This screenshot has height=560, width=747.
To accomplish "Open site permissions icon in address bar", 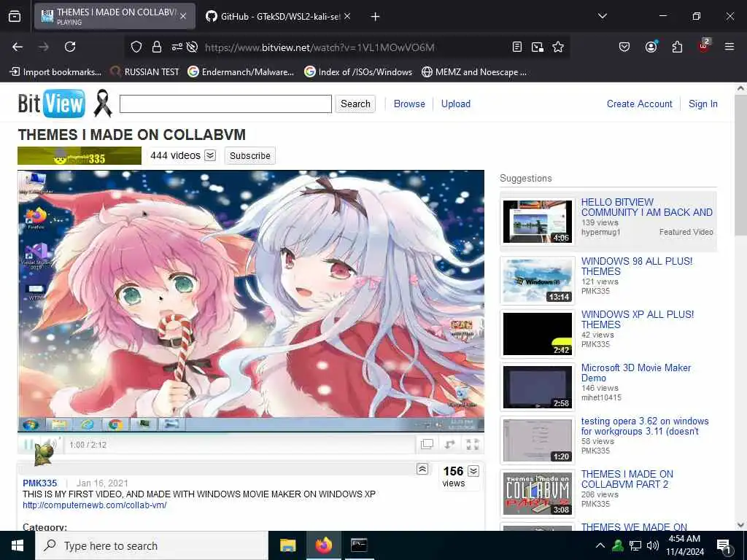I will 177,47.
